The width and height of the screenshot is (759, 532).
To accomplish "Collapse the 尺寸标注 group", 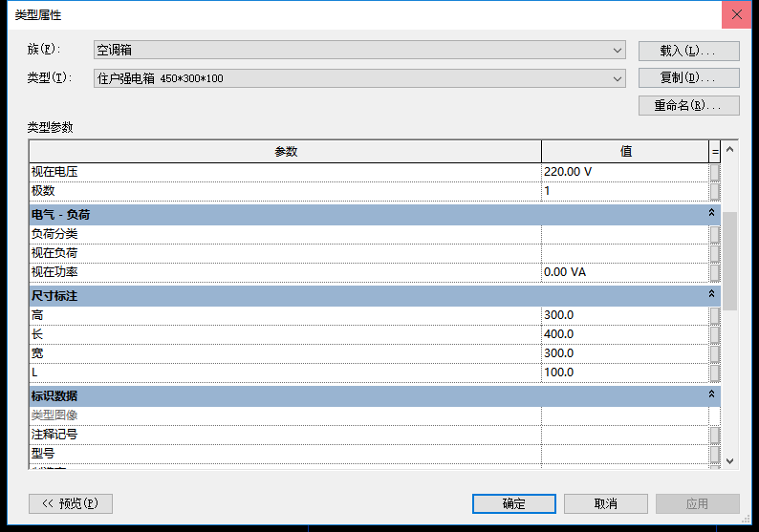I will click(711, 294).
